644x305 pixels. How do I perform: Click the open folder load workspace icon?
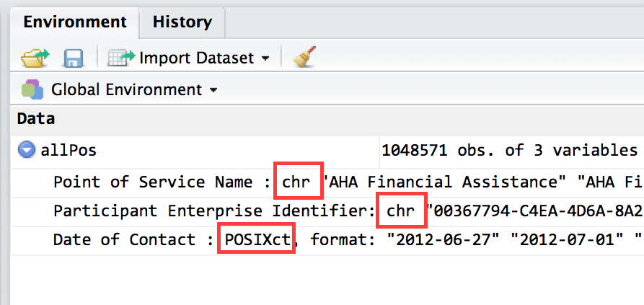tap(34, 57)
